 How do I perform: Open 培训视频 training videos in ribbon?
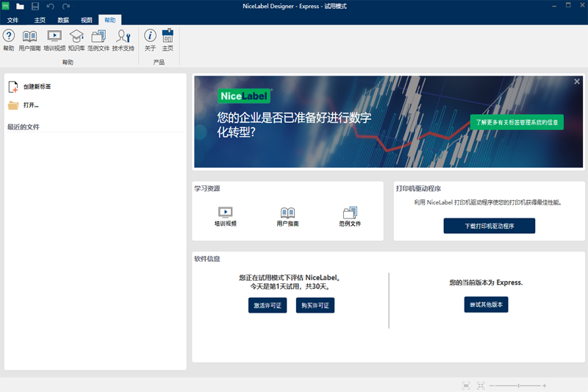(x=54, y=39)
